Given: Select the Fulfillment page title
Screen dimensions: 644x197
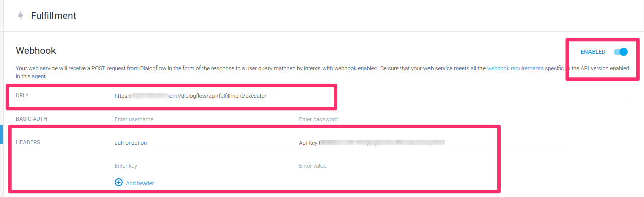Looking at the screenshot, I should (53, 16).
